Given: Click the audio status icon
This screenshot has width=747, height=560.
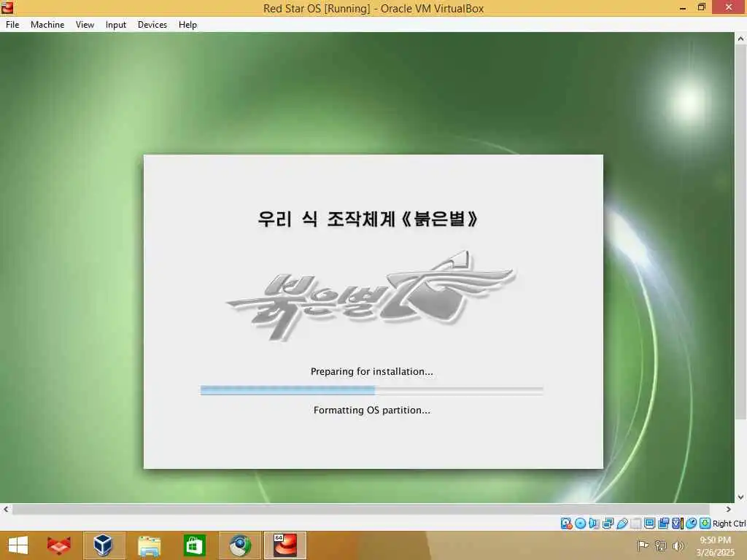Looking at the screenshot, I should 594,524.
